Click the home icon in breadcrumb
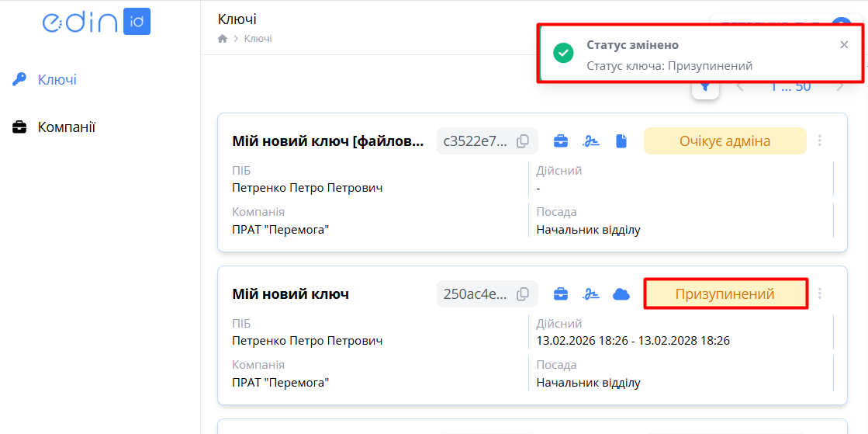The image size is (868, 434). [223, 39]
